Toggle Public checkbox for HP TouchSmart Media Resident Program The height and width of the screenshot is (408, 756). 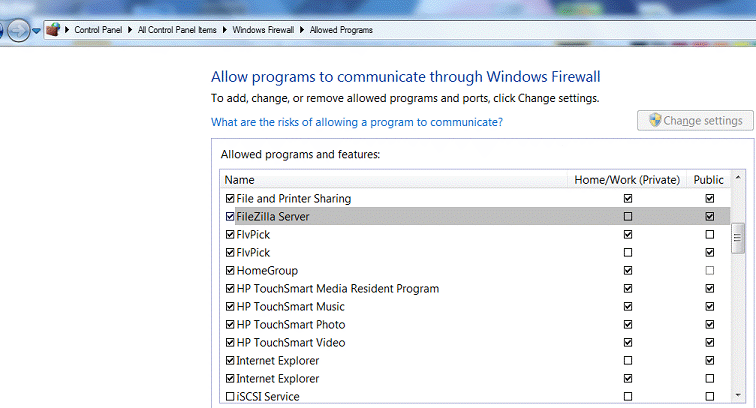coord(710,288)
